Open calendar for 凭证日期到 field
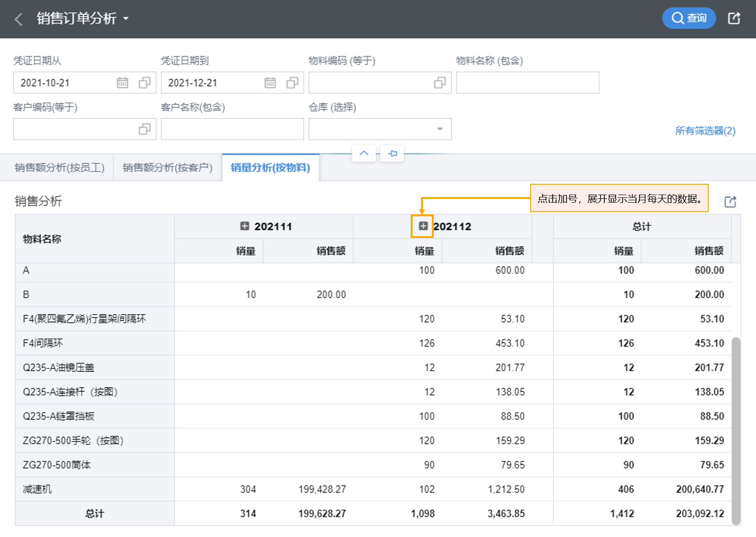 (x=270, y=83)
